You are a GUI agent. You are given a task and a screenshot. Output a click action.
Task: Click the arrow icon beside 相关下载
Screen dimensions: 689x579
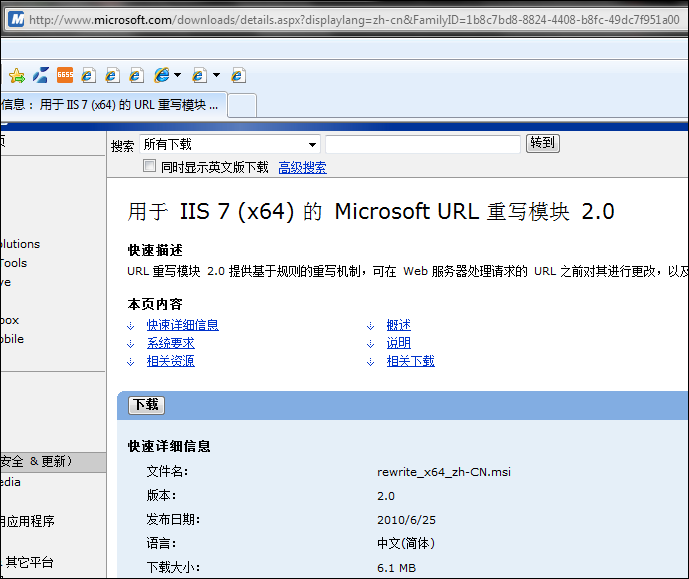pos(370,362)
